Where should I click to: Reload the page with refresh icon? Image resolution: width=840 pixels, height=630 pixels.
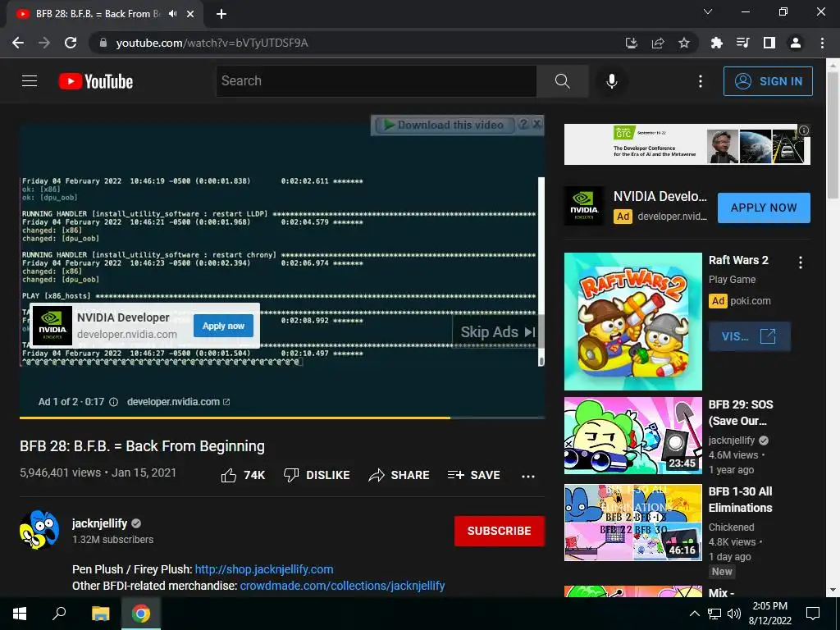71,43
